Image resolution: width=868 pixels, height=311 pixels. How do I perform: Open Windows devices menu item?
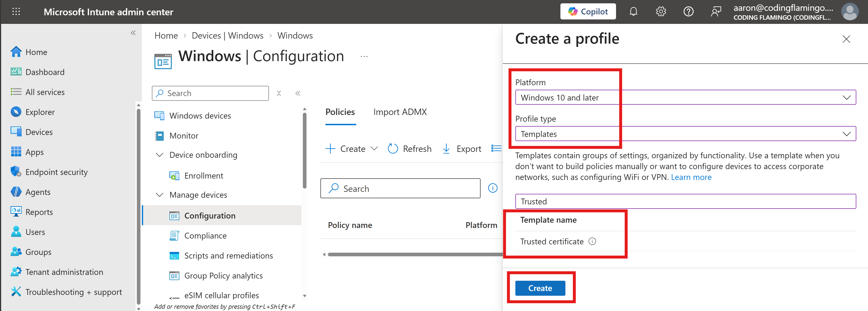tap(200, 116)
